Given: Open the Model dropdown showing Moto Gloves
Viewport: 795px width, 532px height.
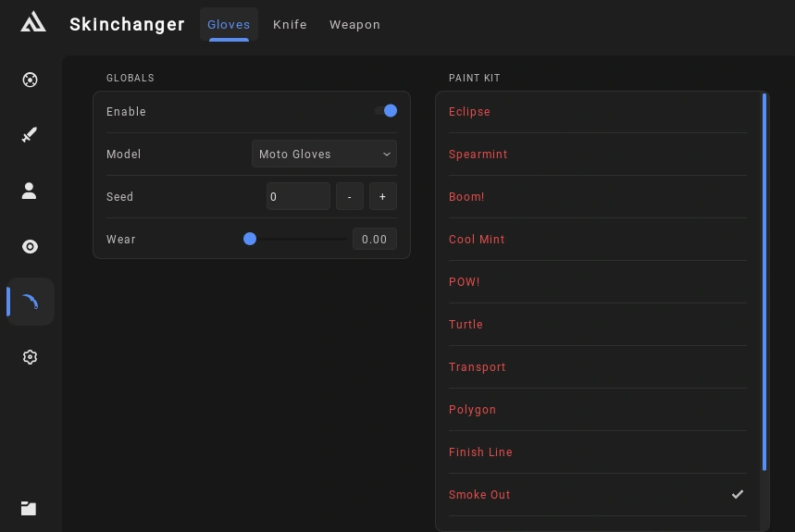Looking at the screenshot, I should coord(324,154).
